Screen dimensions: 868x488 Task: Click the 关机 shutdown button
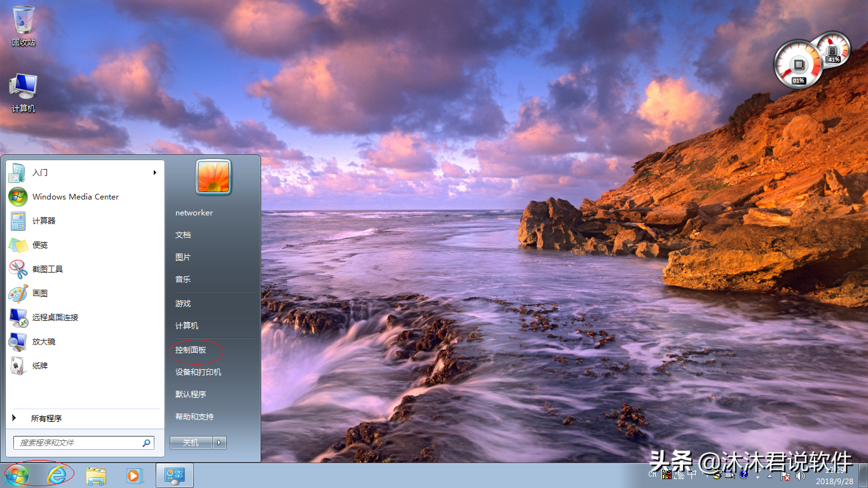click(191, 443)
